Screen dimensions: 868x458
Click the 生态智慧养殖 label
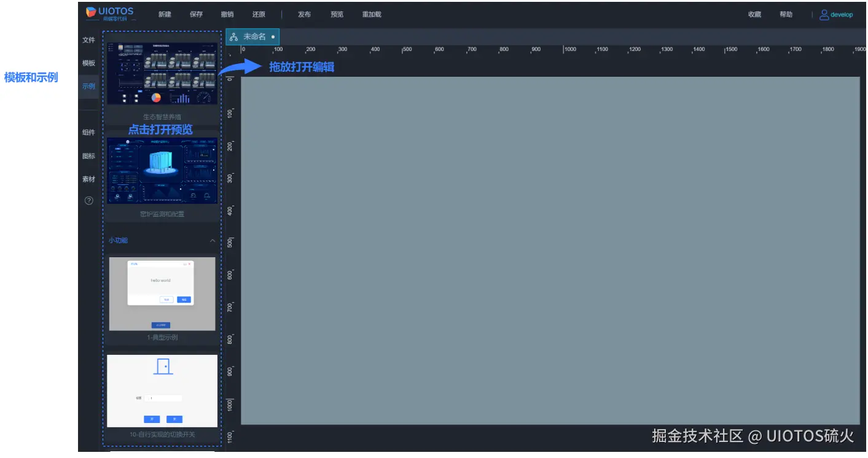coord(162,117)
